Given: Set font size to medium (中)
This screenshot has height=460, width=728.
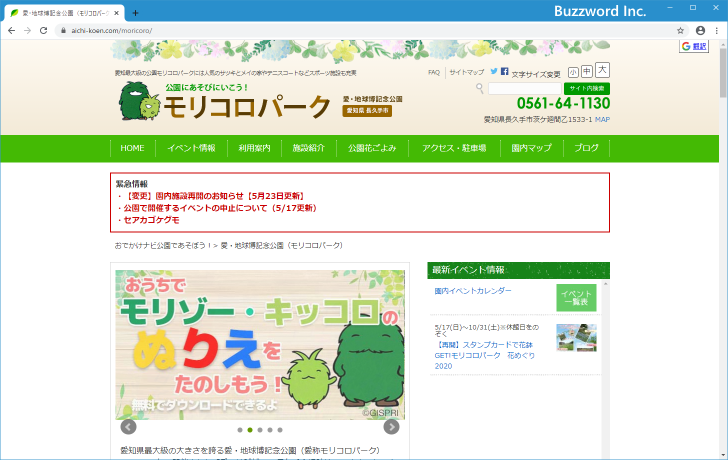Looking at the screenshot, I should pyautogui.click(x=587, y=71).
